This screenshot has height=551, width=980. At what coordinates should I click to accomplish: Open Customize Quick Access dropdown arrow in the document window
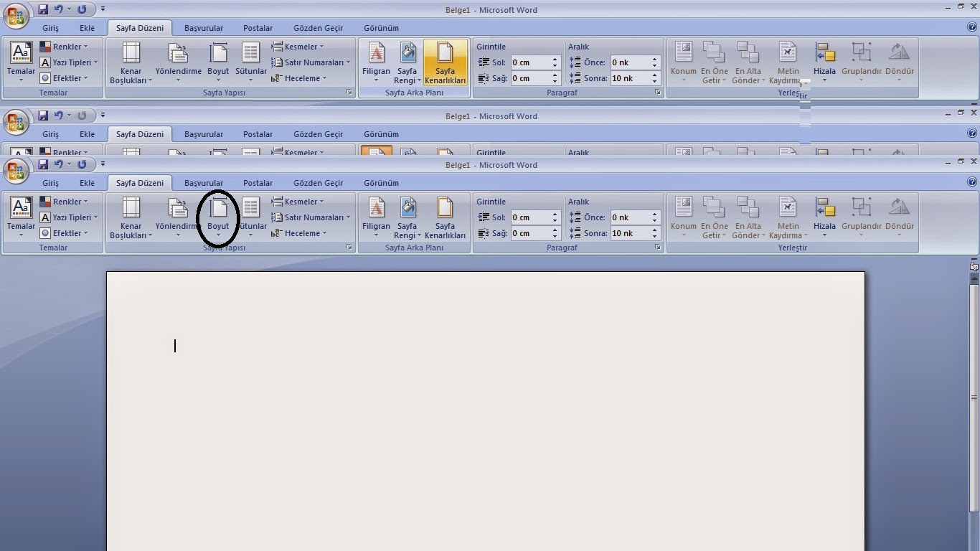(x=103, y=165)
